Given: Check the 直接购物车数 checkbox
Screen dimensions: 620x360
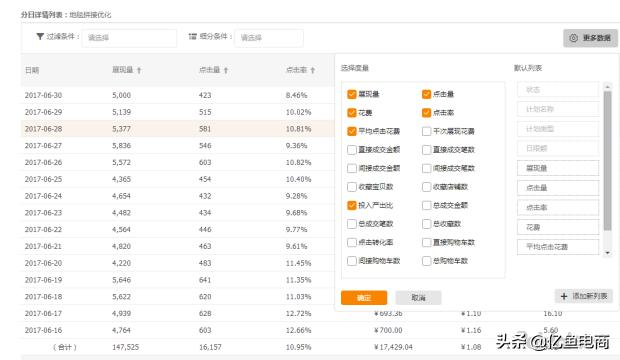Looking at the screenshot, I should (426, 242).
